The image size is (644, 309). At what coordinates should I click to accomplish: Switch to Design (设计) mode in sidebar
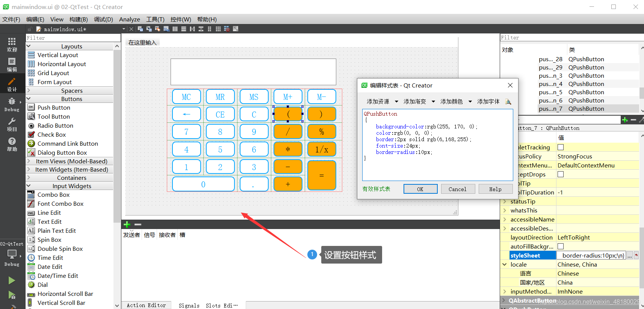(12, 84)
